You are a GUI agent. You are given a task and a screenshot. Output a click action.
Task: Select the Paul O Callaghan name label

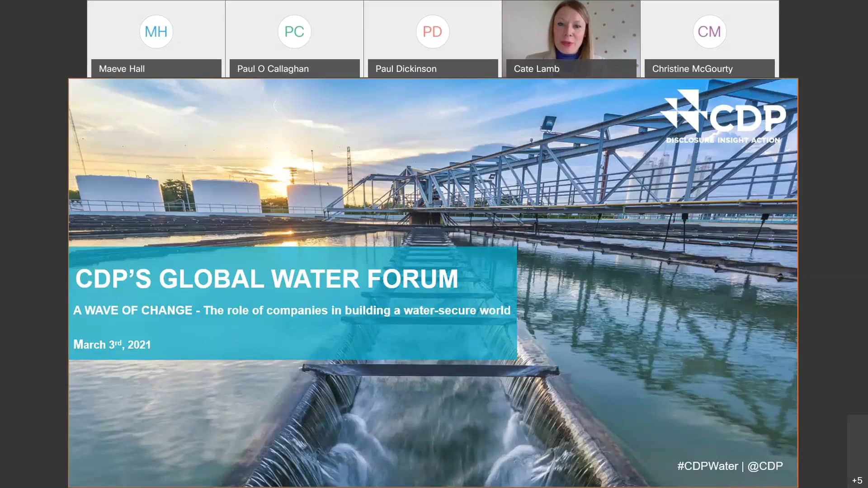pos(273,69)
